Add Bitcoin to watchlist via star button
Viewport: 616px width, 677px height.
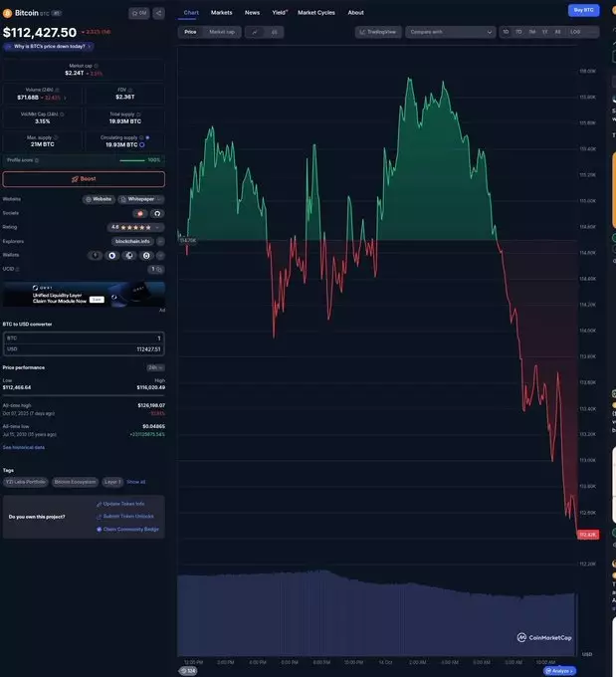tap(138, 13)
